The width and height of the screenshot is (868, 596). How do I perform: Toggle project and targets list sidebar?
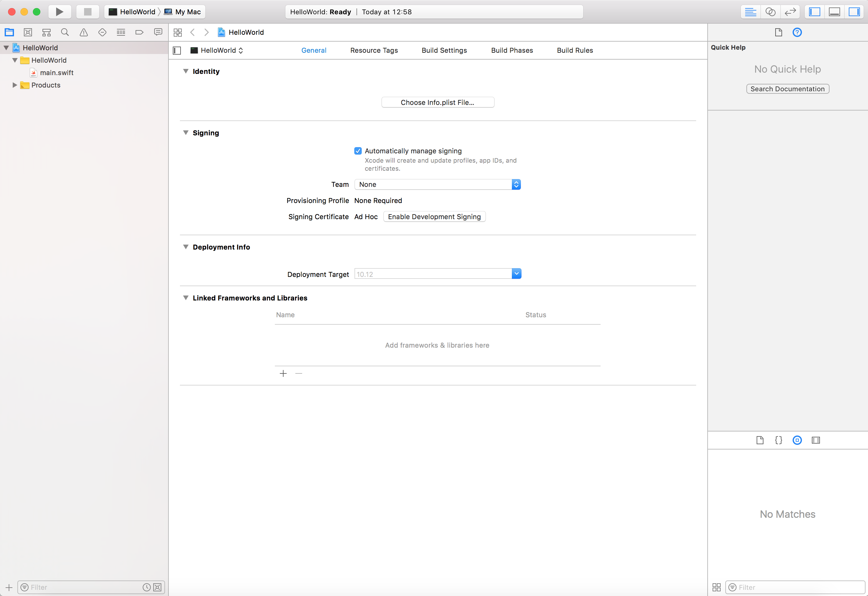coord(177,51)
